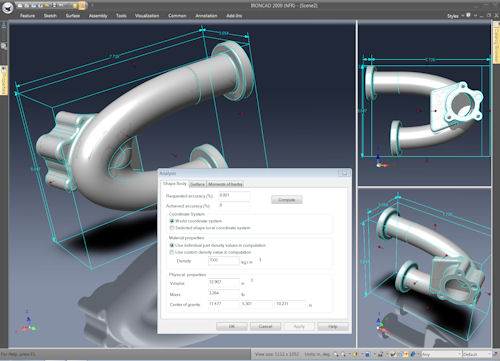This screenshot has width=500, height=361.
Task: Click the Volume value field
Action: pyautogui.click(x=224, y=283)
